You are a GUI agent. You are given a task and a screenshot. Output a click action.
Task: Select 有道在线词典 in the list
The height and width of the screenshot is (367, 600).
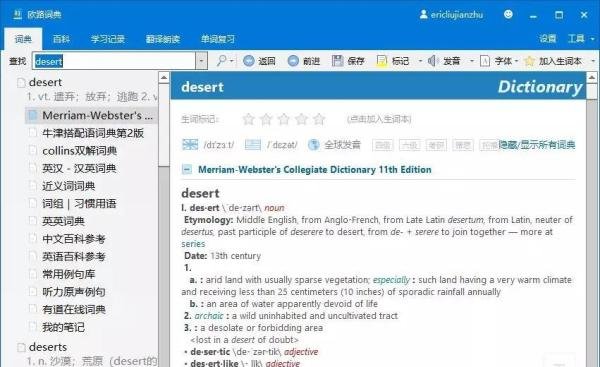(74, 310)
